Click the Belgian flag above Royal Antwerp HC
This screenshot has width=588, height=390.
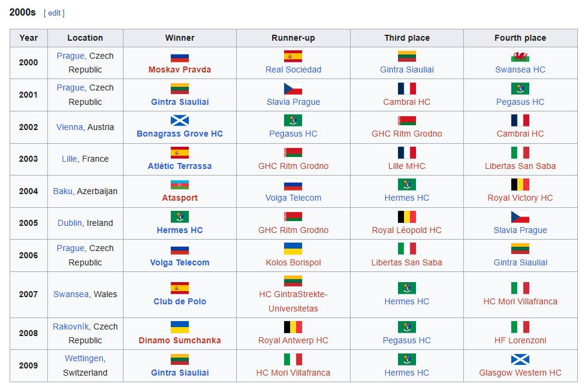pyautogui.click(x=293, y=327)
